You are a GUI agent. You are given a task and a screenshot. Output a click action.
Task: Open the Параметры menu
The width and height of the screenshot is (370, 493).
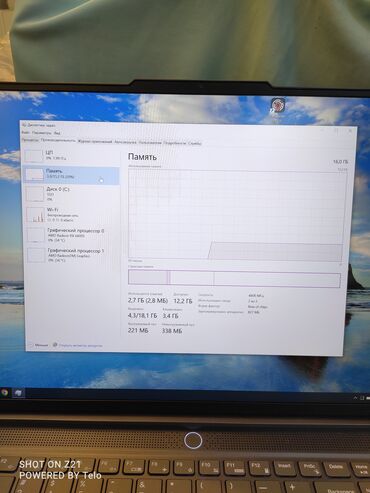coord(42,133)
